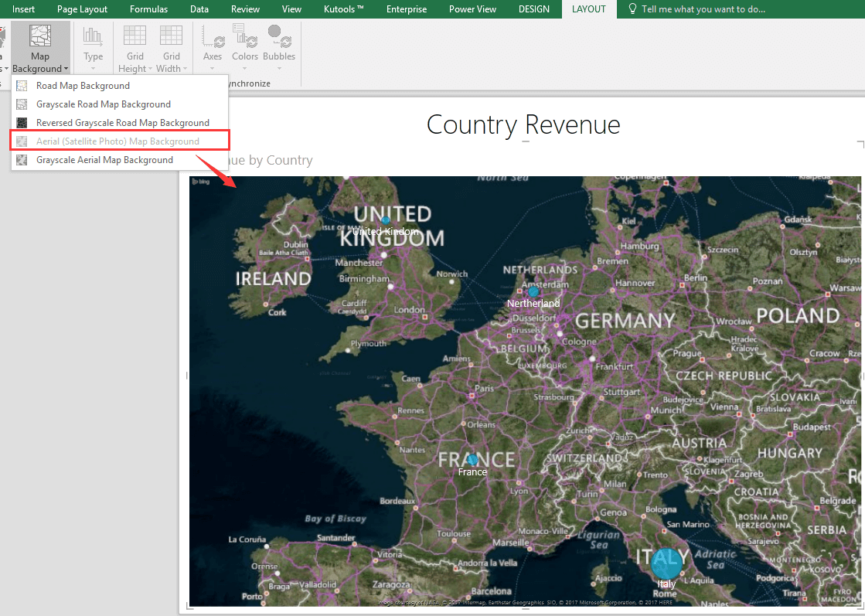Click the Italy bubble on map
Viewport: 865px width, 616px height.
pyautogui.click(x=665, y=563)
